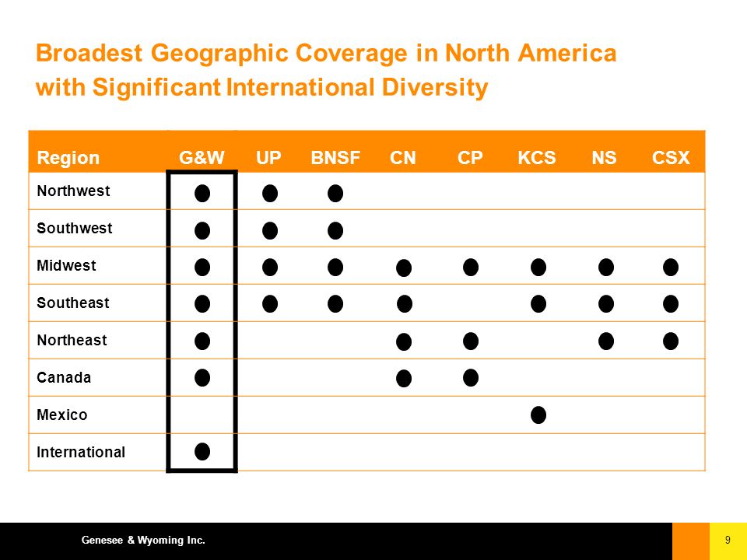Click the Southeast dot under CSX

coord(671,304)
